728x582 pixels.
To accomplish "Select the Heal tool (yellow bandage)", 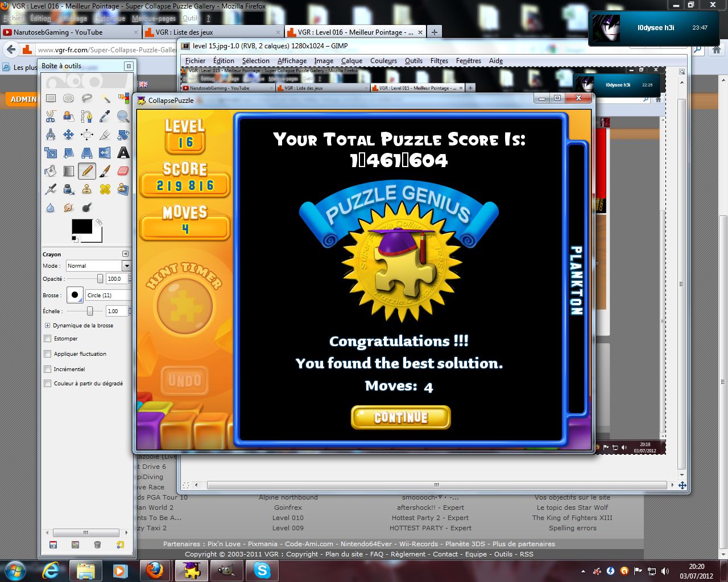I will point(105,189).
